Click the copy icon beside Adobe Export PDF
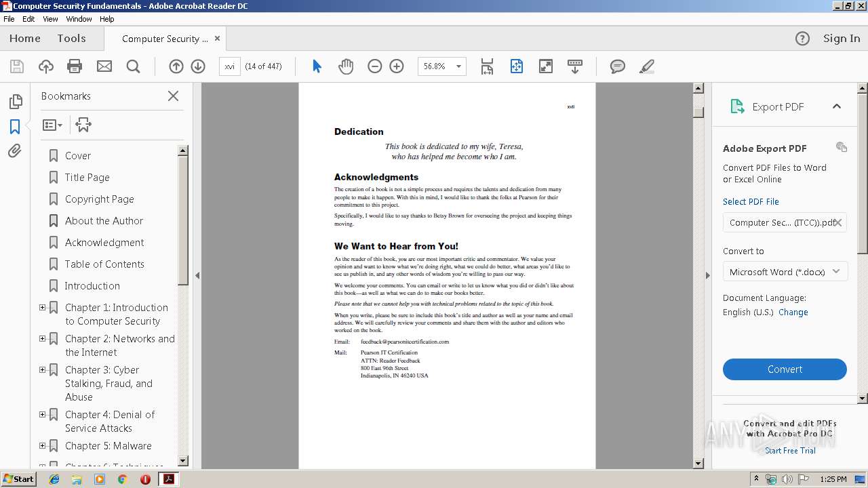The image size is (868, 488). tap(842, 147)
